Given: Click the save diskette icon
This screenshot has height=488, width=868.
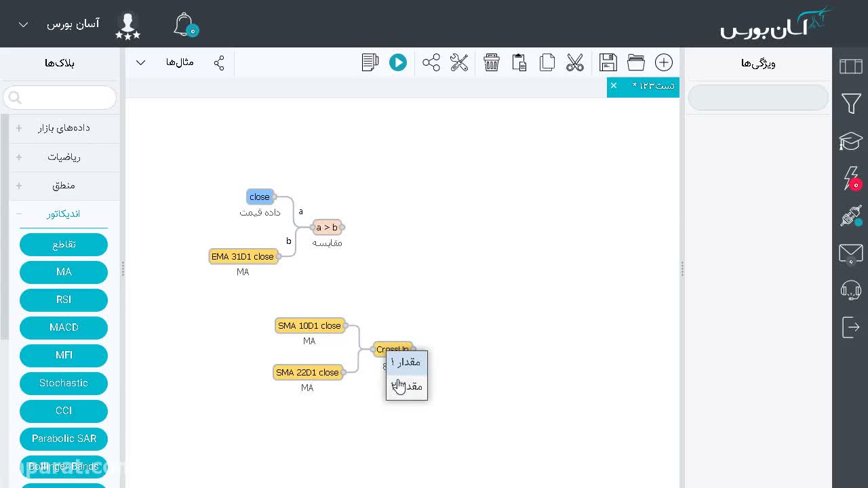Looking at the screenshot, I should (x=608, y=62).
